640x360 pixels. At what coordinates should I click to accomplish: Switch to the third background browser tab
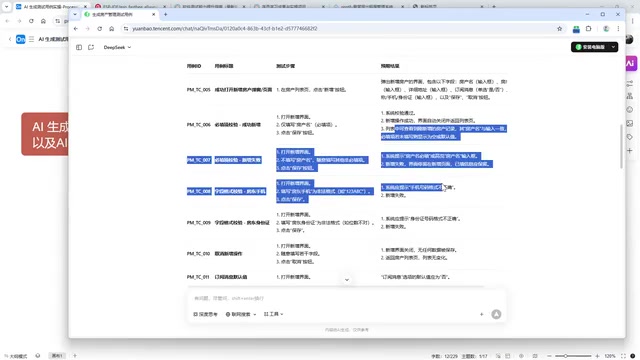pos(209,7)
